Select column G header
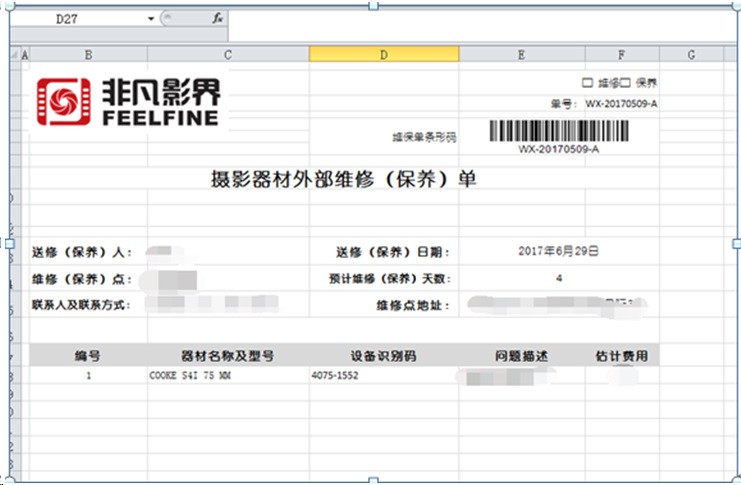The image size is (741, 485). pyautogui.click(x=691, y=54)
